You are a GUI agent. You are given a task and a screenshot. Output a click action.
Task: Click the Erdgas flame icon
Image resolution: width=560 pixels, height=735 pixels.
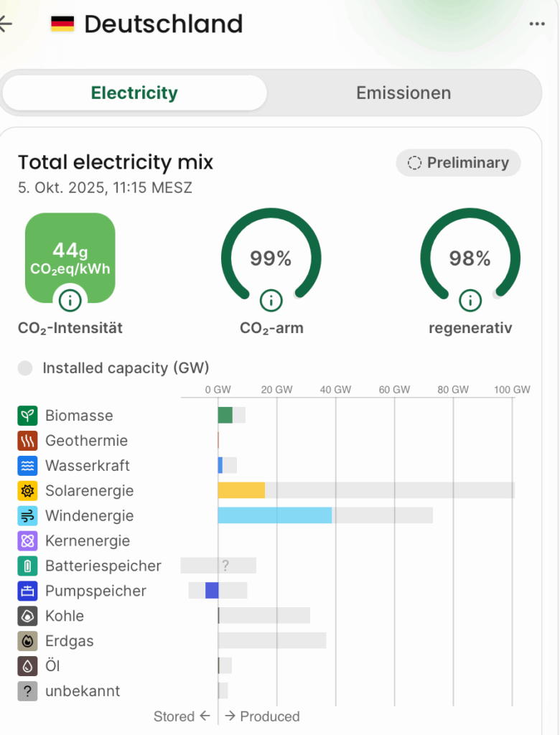pos(27,641)
